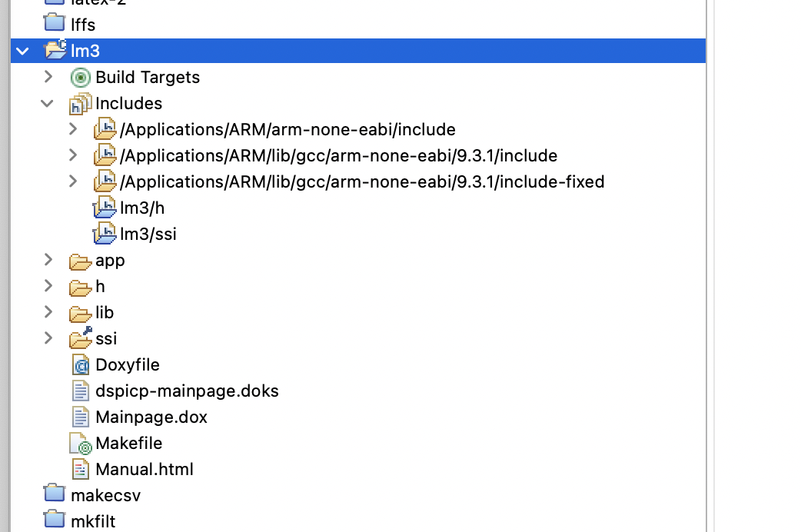Image resolution: width=801 pixels, height=532 pixels.
Task: Select dspicp-mainpage.doks file
Action: point(187,391)
